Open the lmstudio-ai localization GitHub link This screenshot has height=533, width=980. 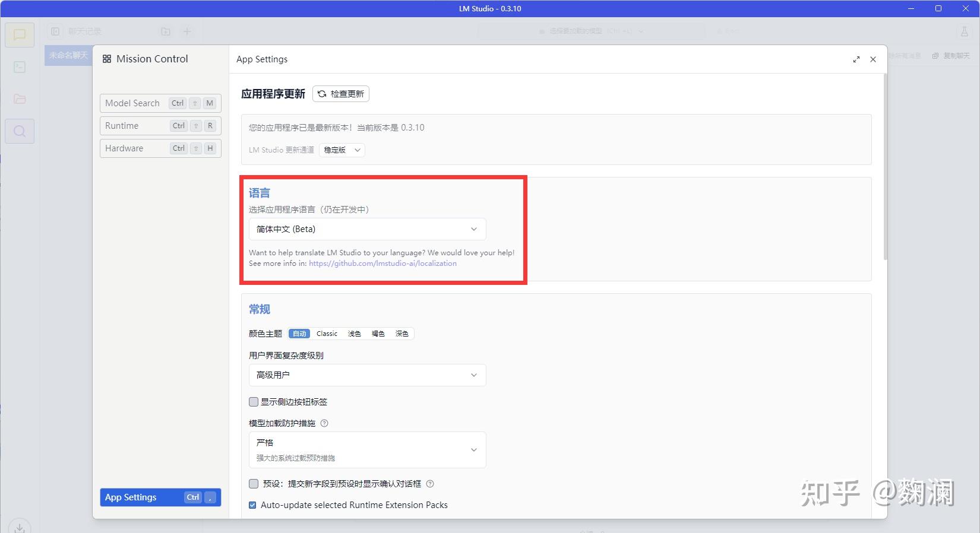(x=382, y=264)
